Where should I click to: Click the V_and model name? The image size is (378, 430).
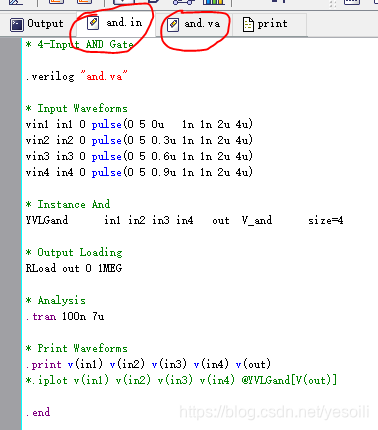(257, 220)
